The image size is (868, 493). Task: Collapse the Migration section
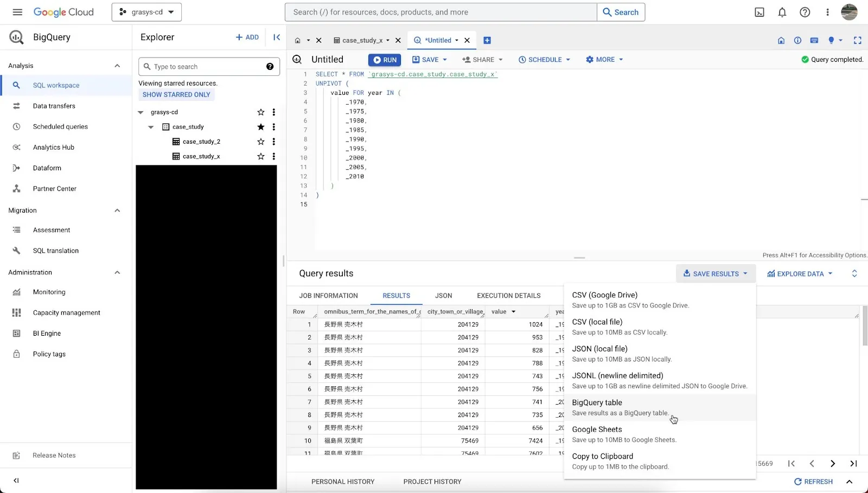pos(117,210)
